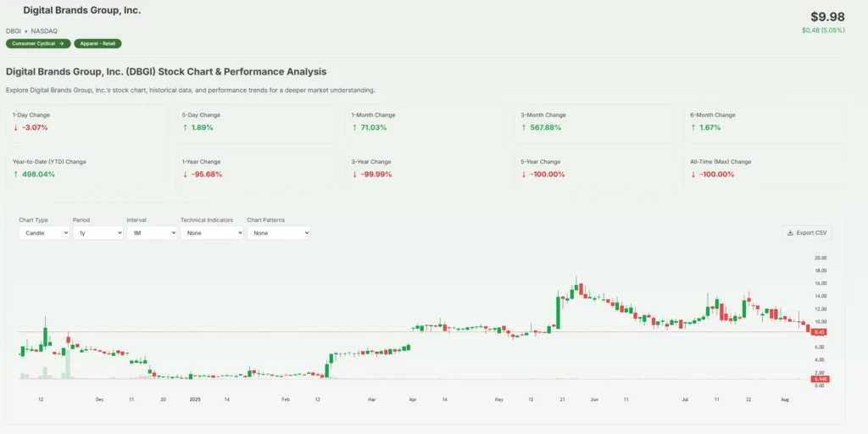Click the up arrow in 3-Month Change card

coord(525,128)
